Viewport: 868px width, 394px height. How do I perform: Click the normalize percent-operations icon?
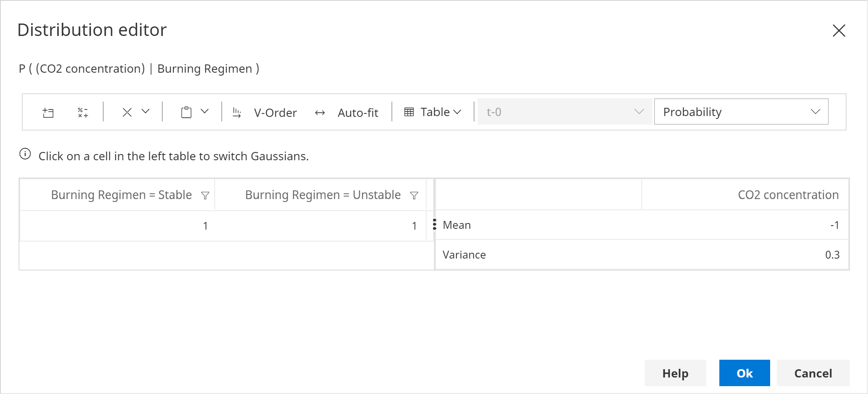(83, 112)
